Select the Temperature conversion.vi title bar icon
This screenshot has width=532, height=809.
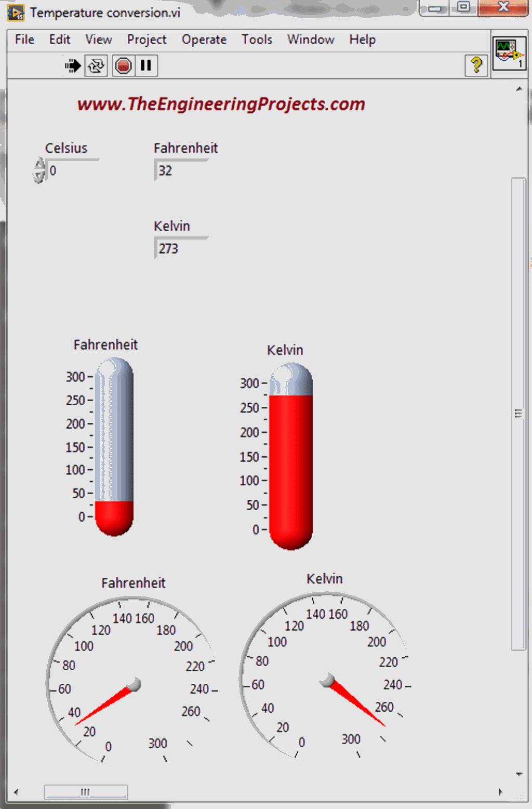coord(15,12)
